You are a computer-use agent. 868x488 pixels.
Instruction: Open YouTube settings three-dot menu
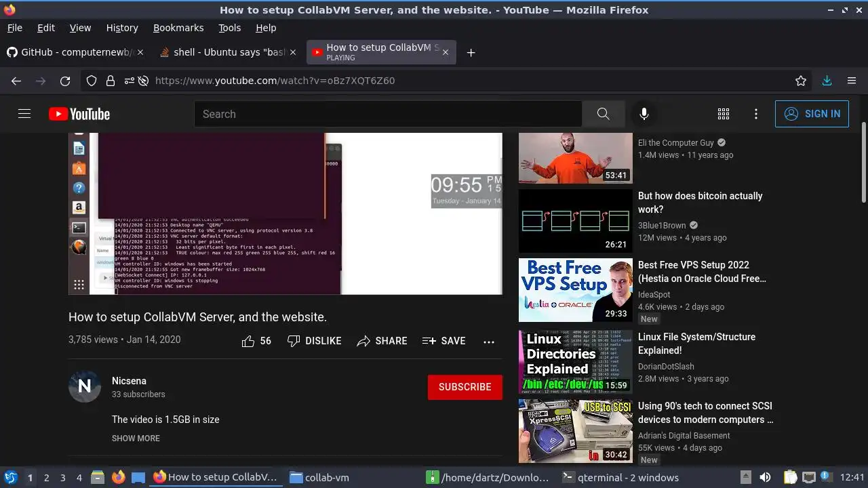click(756, 114)
